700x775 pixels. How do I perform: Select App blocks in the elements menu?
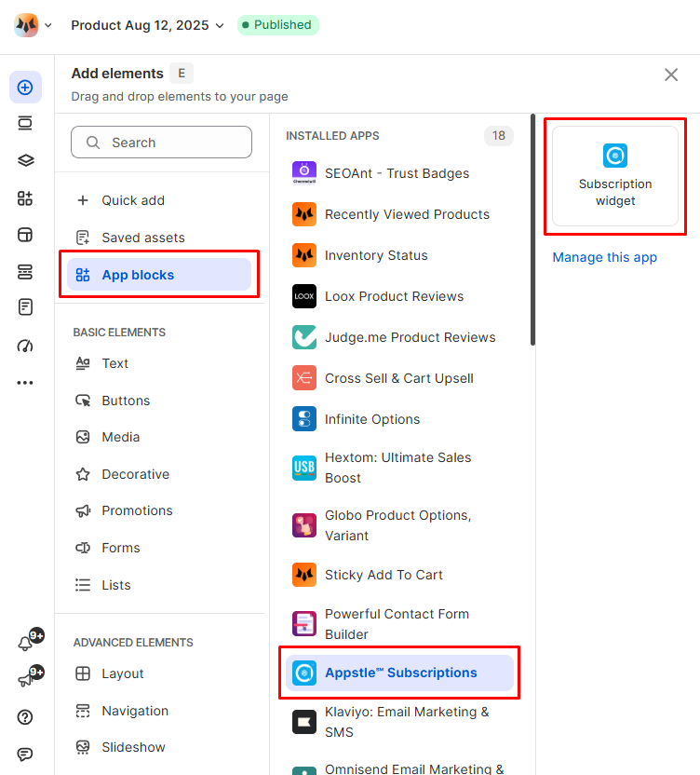159,275
